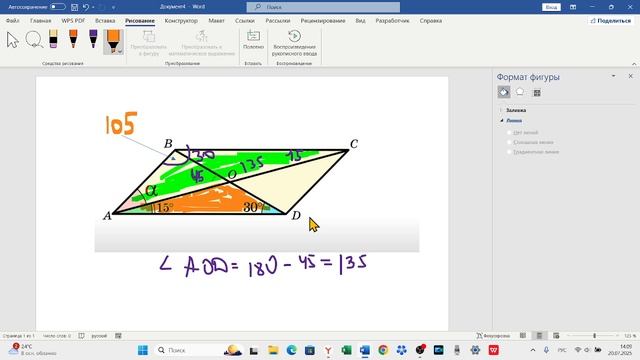
Task: Select the Effects pentagon icon
Action: (520, 92)
